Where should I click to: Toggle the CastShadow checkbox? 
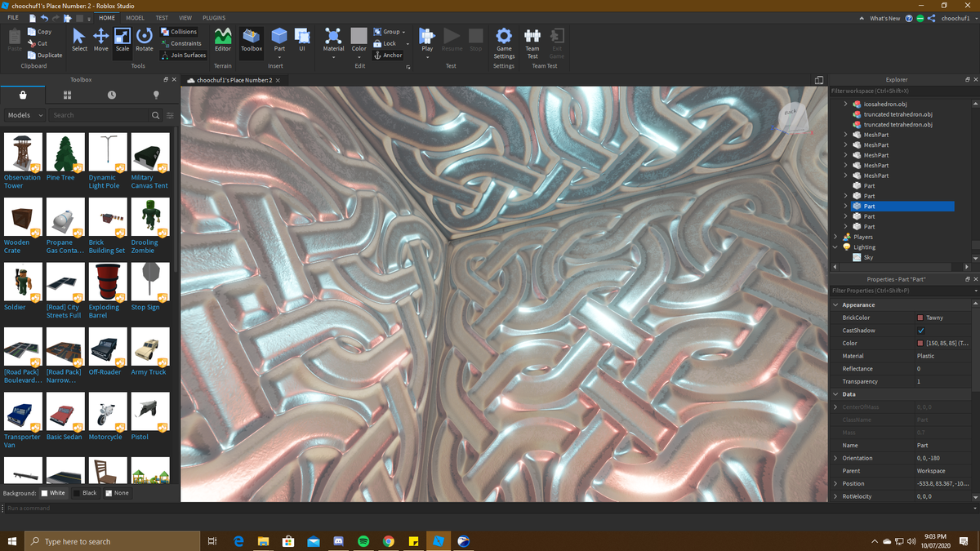pyautogui.click(x=921, y=331)
